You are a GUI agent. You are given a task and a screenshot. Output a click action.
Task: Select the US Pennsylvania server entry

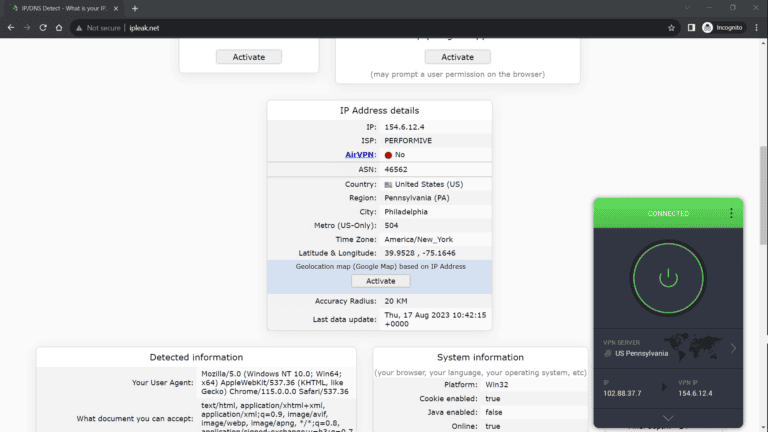pyautogui.click(x=636, y=355)
